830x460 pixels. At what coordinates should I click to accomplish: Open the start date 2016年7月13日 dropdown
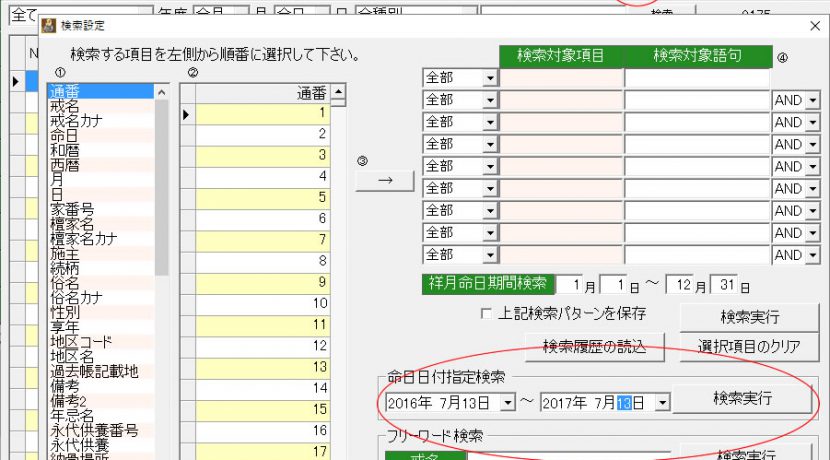pos(508,403)
